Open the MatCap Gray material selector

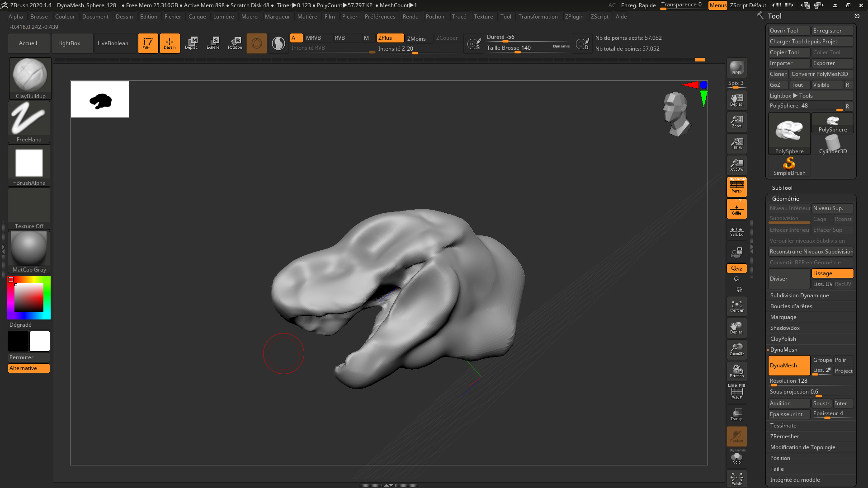29,252
